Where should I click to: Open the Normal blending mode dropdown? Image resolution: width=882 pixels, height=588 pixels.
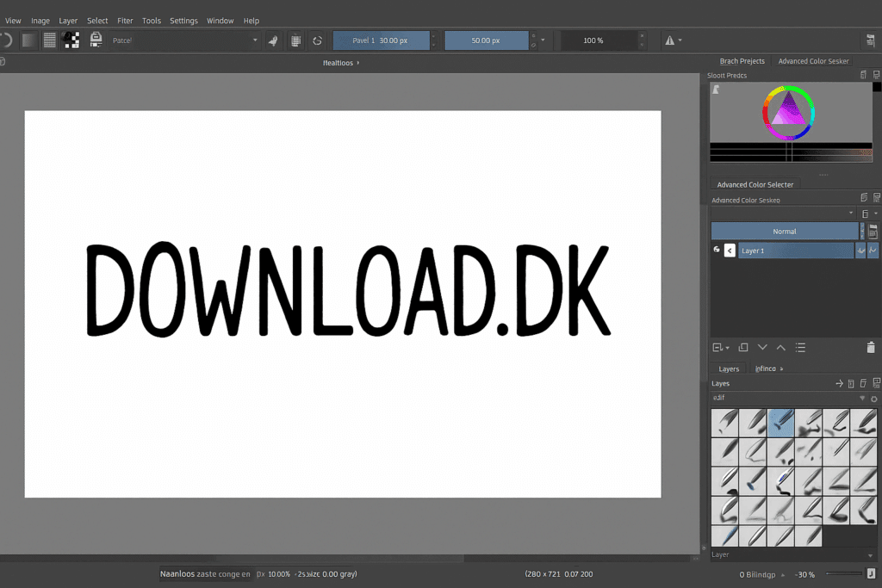click(x=784, y=231)
